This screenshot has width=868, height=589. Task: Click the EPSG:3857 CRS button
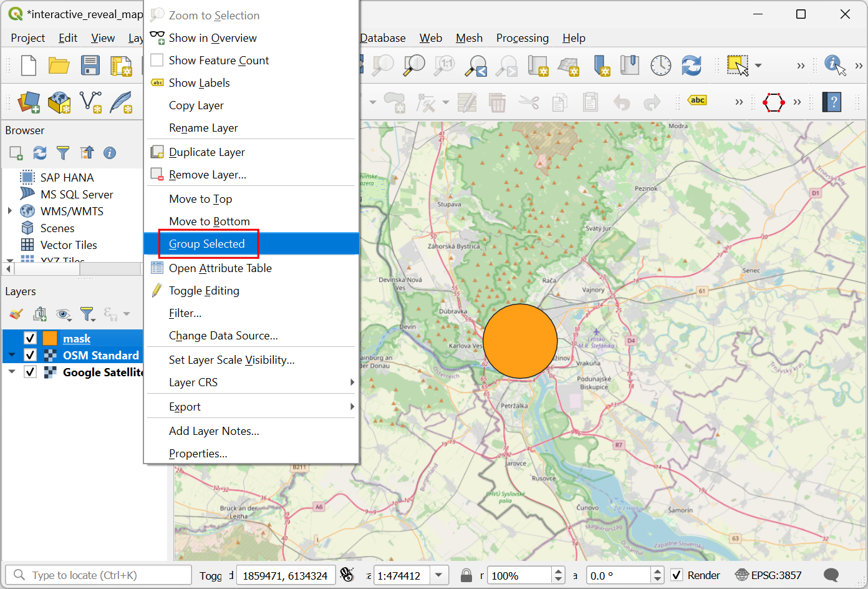point(768,575)
